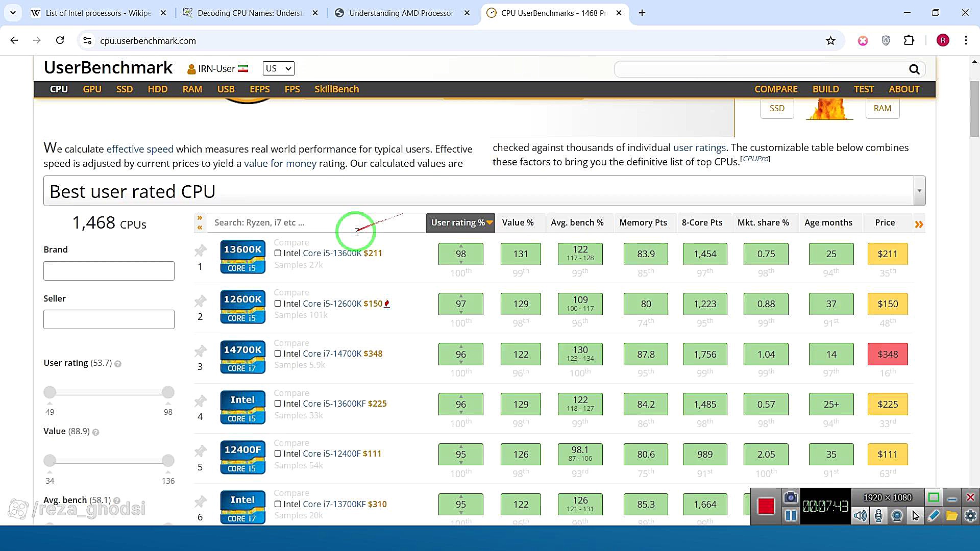Open the GPU section tab

pyautogui.click(x=92, y=89)
